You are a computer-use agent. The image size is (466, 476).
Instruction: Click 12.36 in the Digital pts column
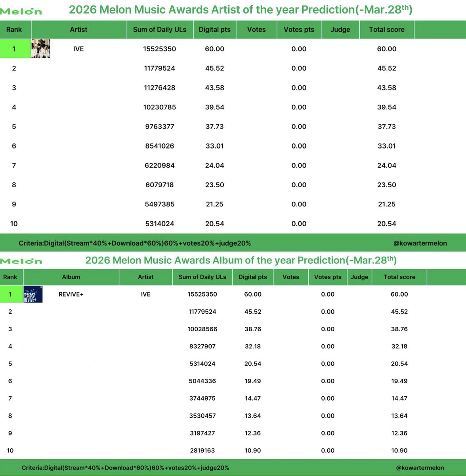coord(253,433)
